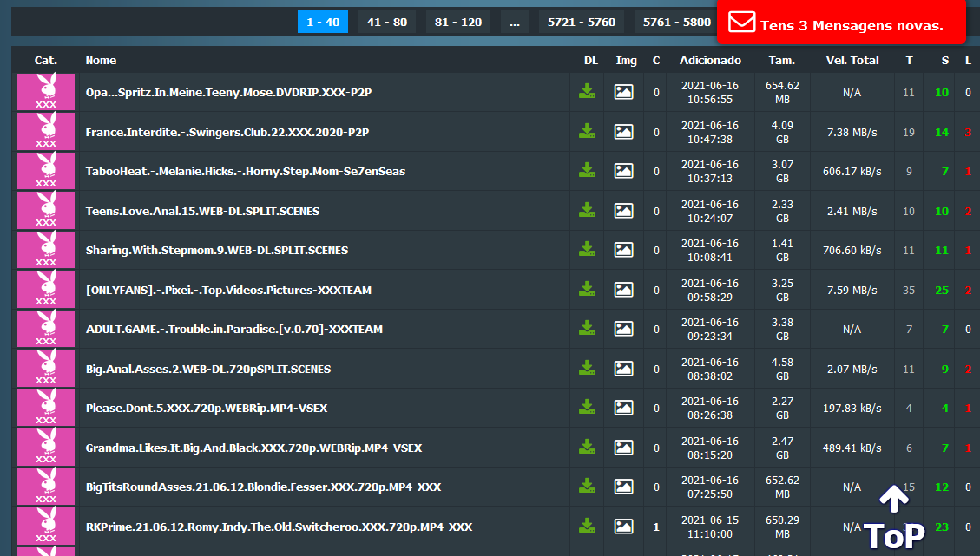The width and height of the screenshot is (980, 556).
Task: Open category icon of RKPrime row
Action: (x=46, y=527)
